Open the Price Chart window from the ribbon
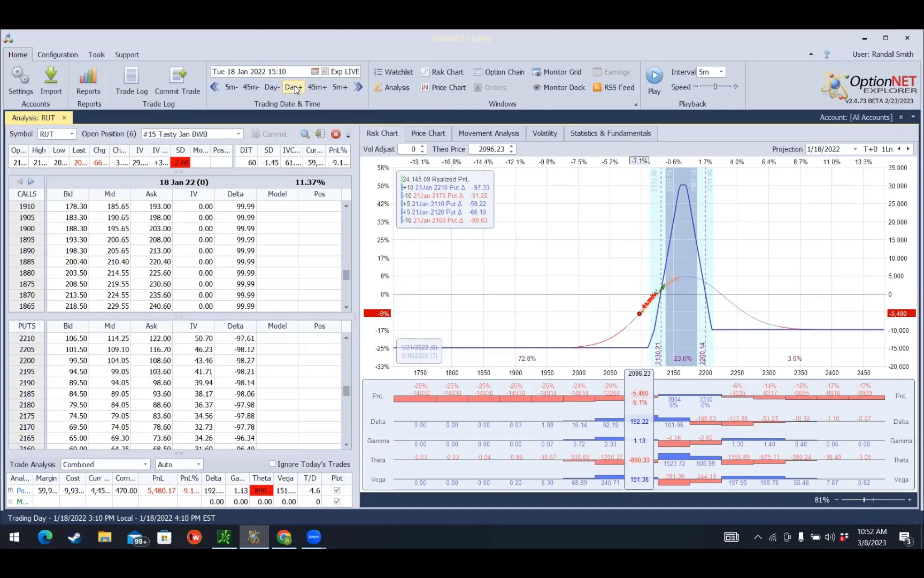Viewport: 924px width, 578px height. 443,87
